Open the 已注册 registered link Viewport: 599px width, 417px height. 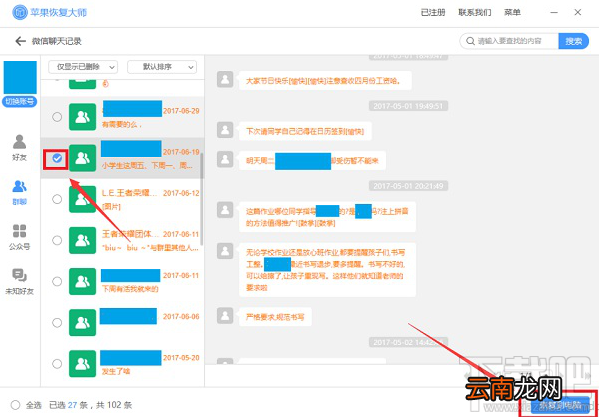tap(433, 13)
